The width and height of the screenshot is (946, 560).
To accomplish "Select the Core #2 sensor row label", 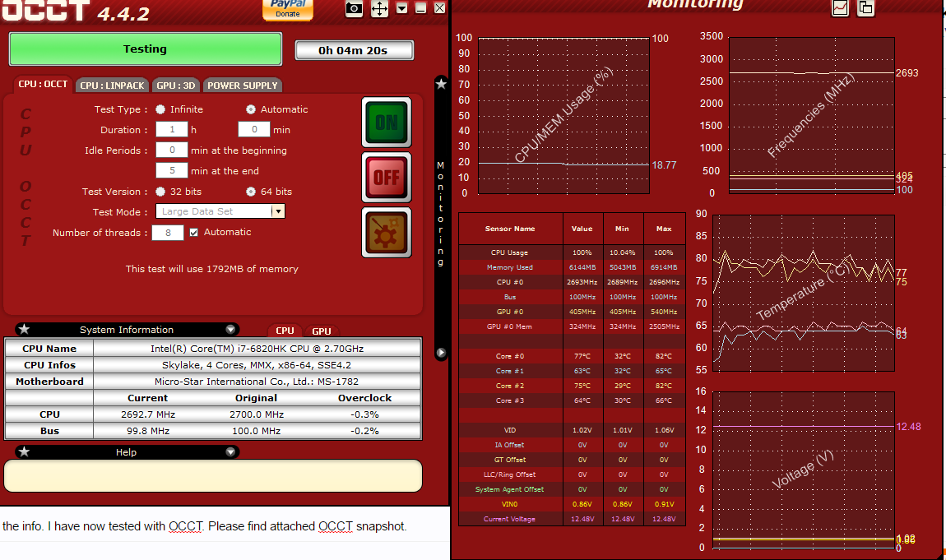I will (510, 386).
